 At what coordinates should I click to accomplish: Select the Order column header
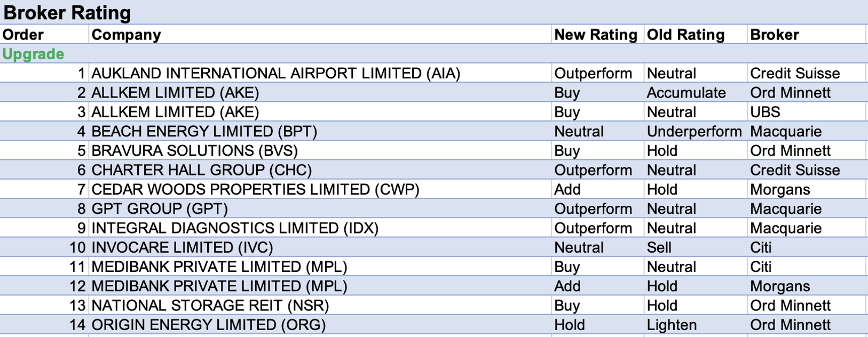pyautogui.click(x=23, y=35)
